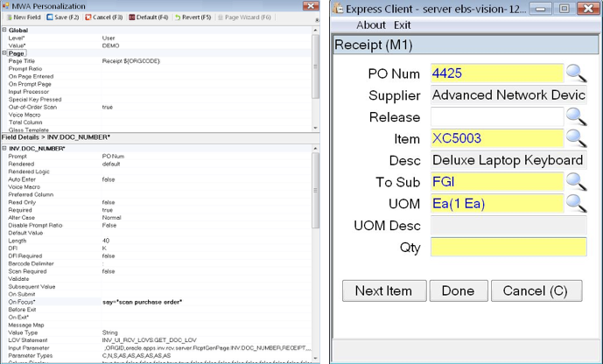Click the Release field search icon
This screenshot has height=364, width=603.
tap(575, 116)
